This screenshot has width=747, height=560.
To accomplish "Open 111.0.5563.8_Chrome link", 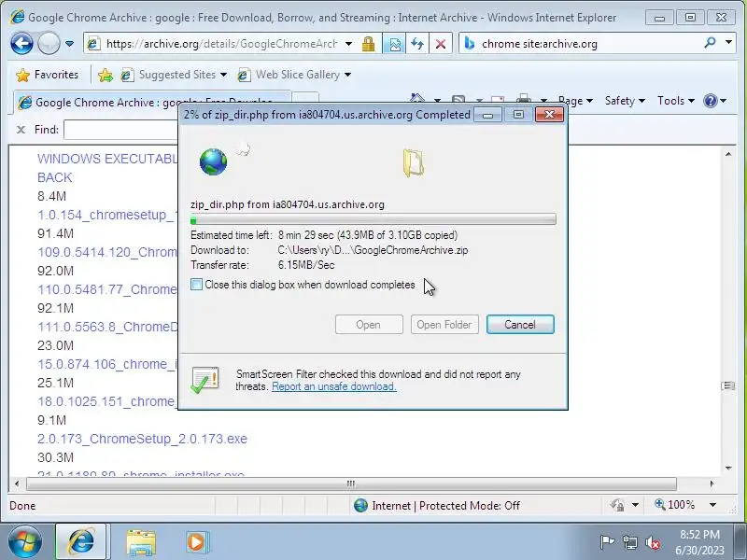I will pyautogui.click(x=107, y=327).
